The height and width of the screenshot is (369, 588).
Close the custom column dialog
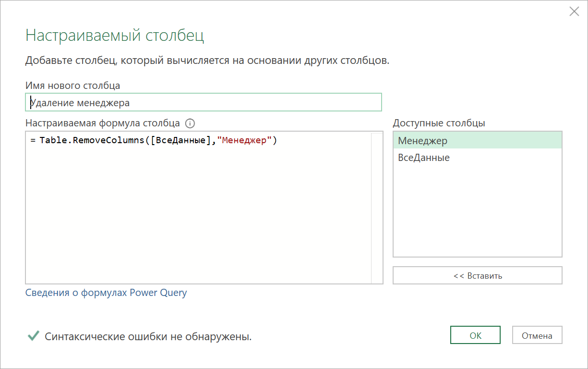574,12
